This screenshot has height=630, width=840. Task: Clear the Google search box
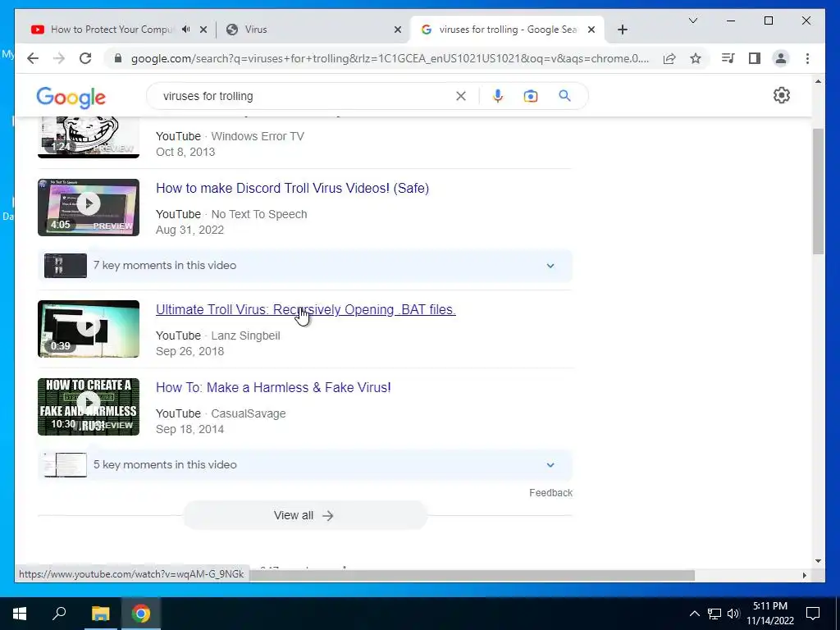click(461, 96)
